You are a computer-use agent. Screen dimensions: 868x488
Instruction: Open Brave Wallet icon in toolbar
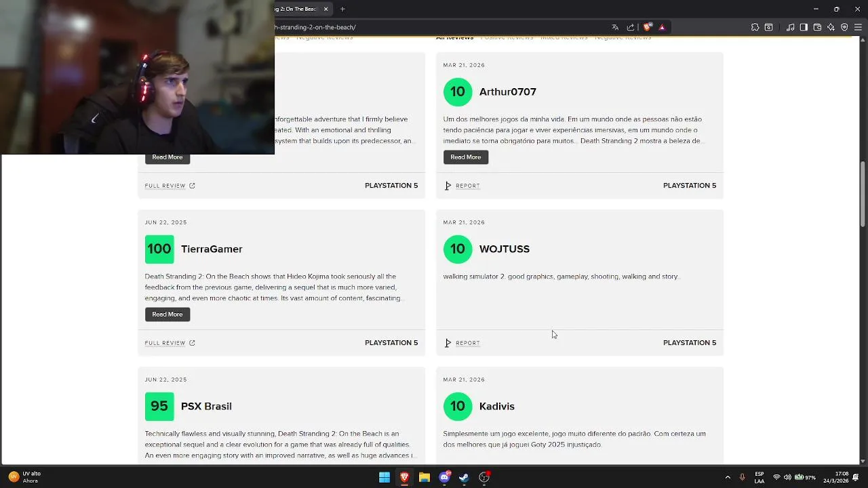point(817,27)
